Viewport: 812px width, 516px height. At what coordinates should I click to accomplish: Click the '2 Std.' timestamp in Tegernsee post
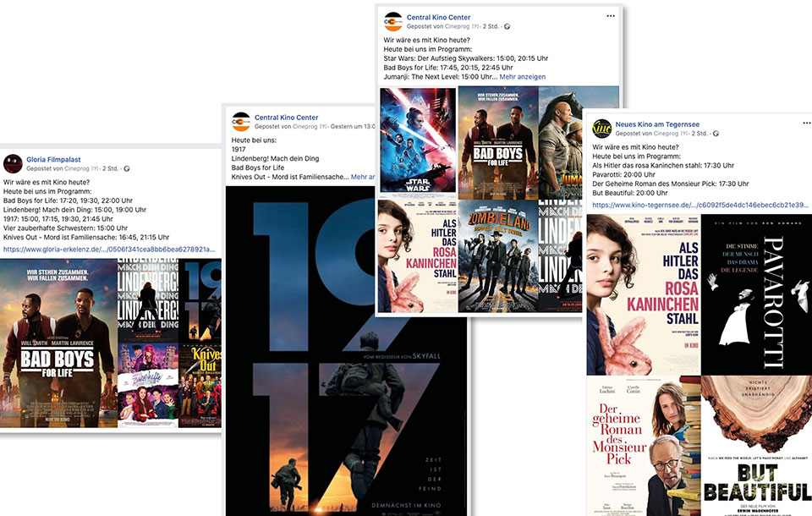pyautogui.click(x=700, y=134)
